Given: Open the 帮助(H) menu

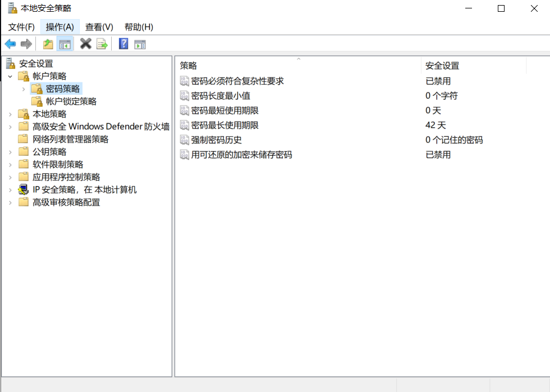Looking at the screenshot, I should tap(139, 27).
